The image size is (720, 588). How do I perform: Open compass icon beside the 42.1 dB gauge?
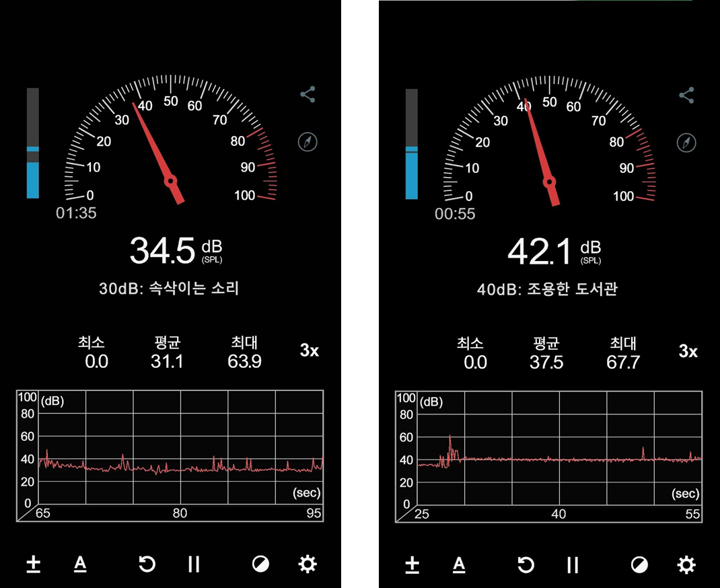click(686, 143)
